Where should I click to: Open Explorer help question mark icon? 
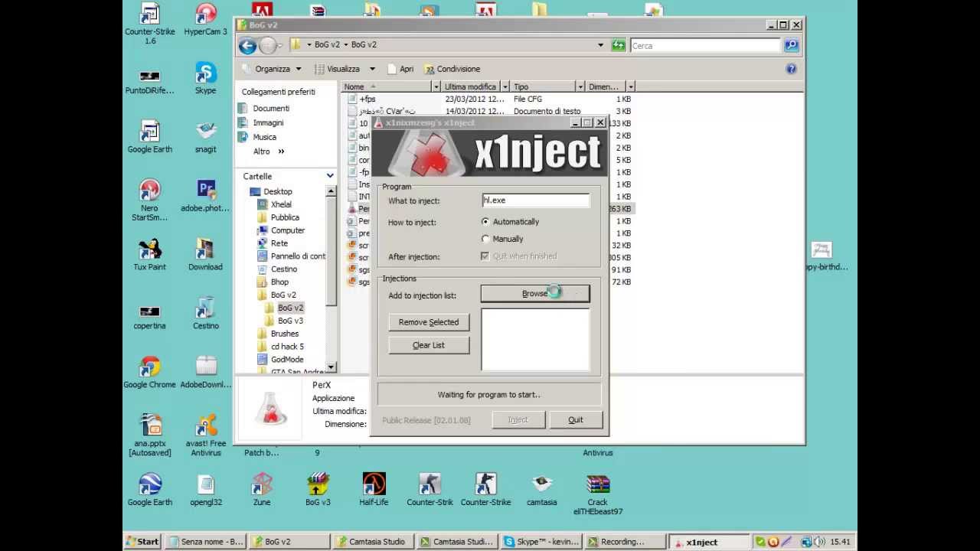791,69
